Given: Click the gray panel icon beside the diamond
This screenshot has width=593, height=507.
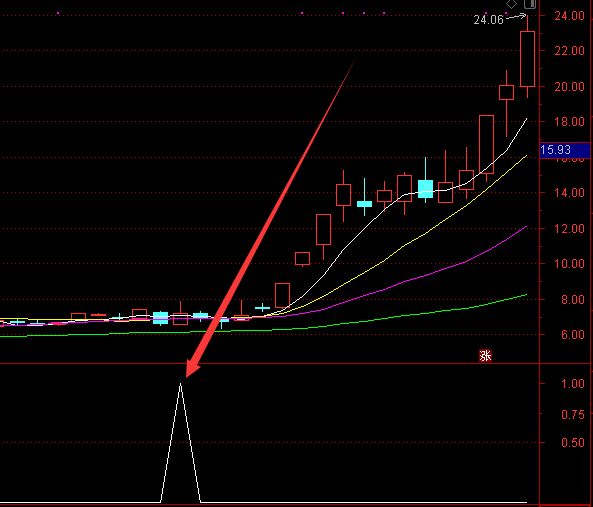Looking at the screenshot, I should pos(530,4).
